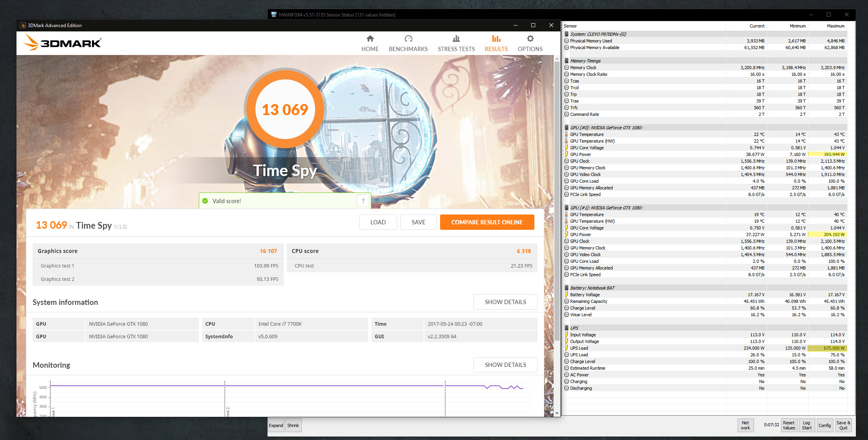Click Log Start in HWiNFO
The width and height of the screenshot is (868, 440).
807,425
